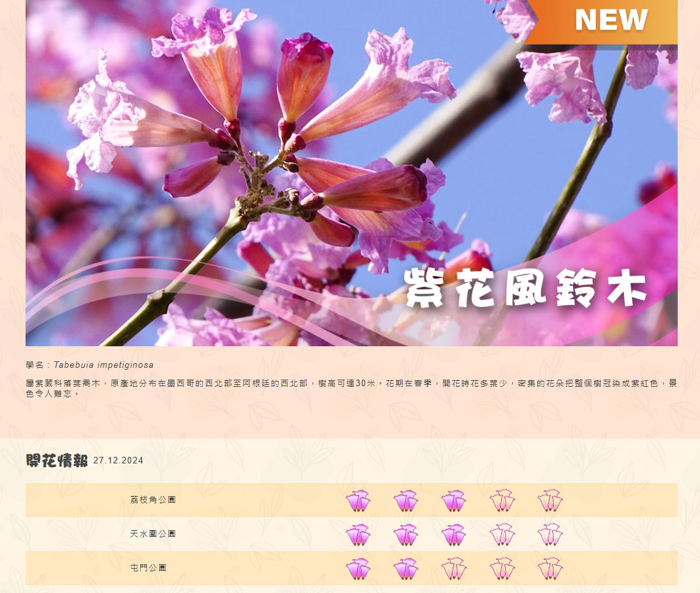700x593 pixels.
Task: Open the 天水圍公園 park entry
Action: tap(153, 534)
